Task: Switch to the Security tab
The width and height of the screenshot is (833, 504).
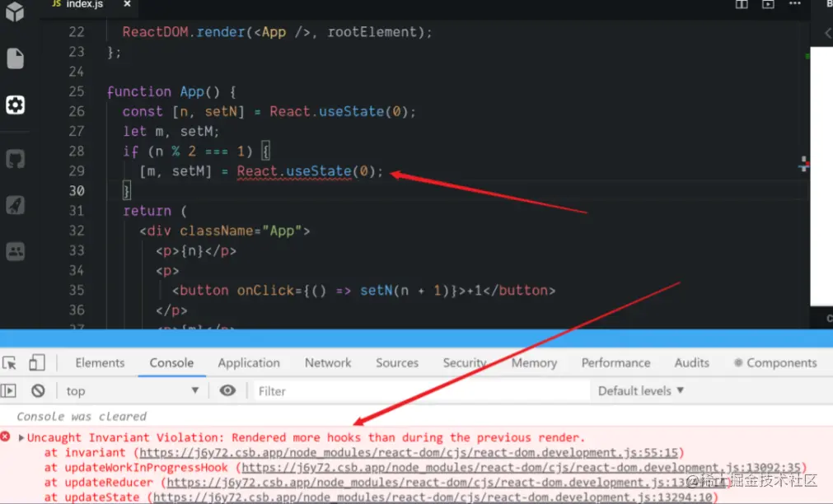Action: [465, 362]
